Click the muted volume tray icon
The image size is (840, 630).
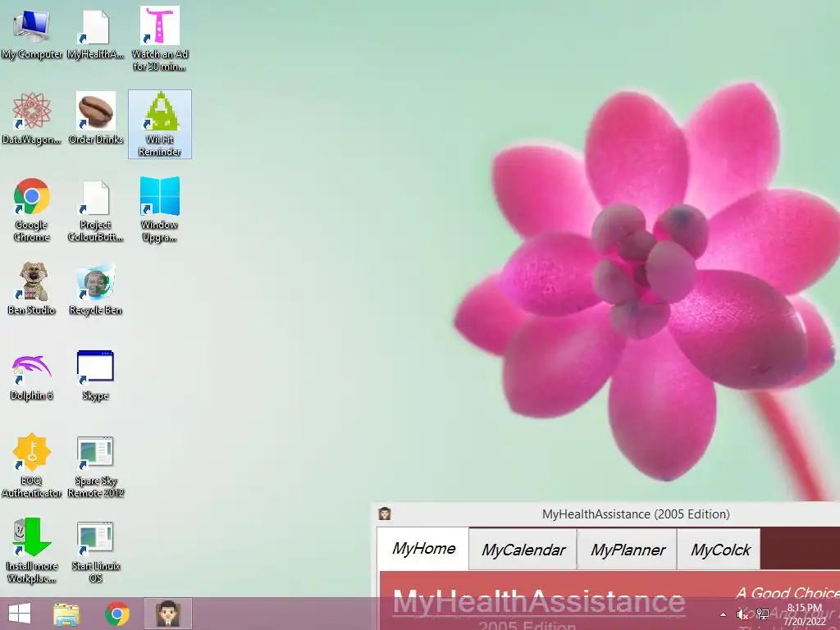click(x=742, y=614)
